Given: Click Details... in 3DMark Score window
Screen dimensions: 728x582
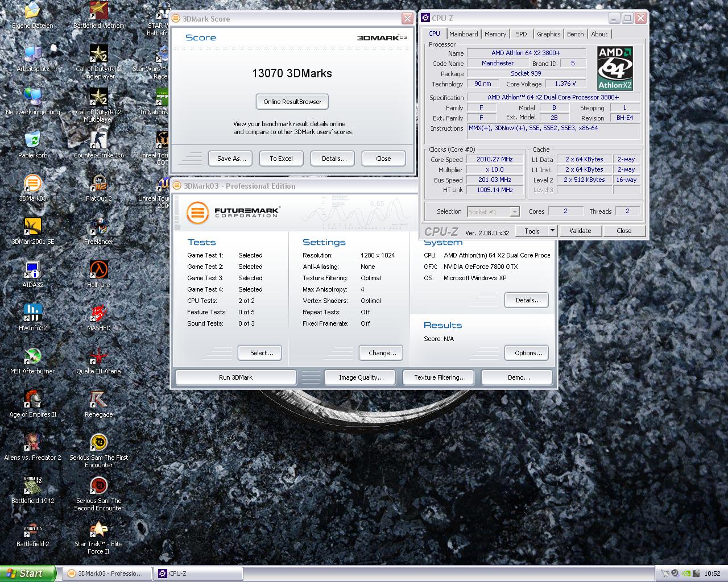Looking at the screenshot, I should pyautogui.click(x=334, y=159).
